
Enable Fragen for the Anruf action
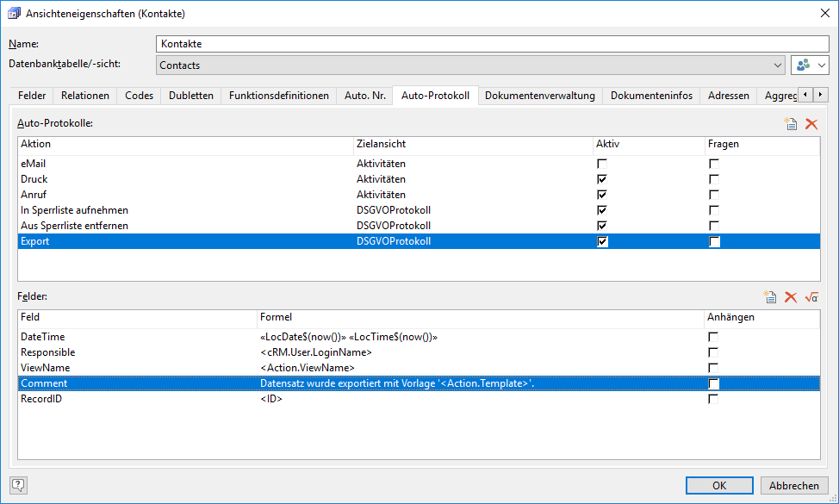[713, 195]
